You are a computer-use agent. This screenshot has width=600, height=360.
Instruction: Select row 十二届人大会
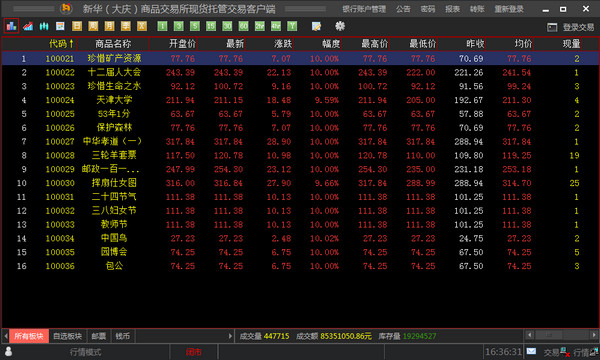300,72
